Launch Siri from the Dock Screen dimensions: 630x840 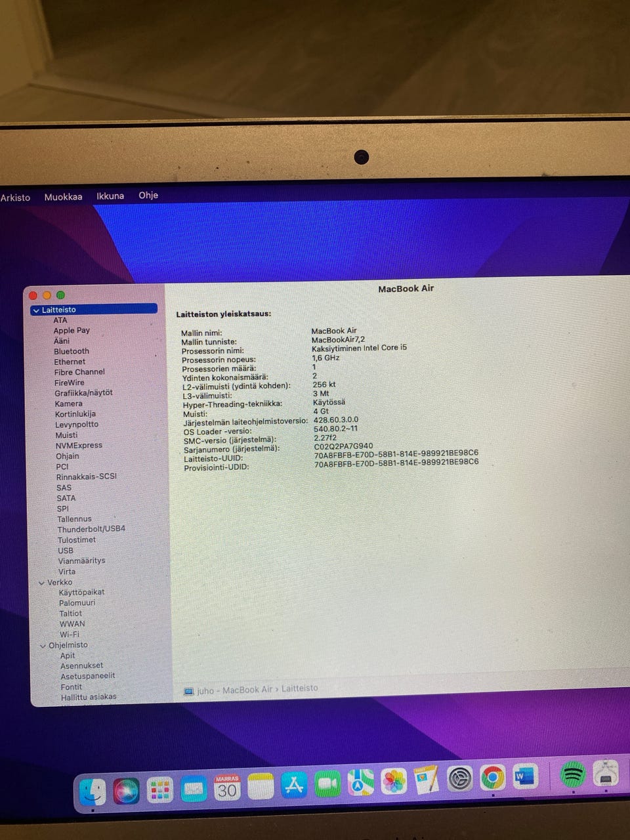tap(126, 791)
